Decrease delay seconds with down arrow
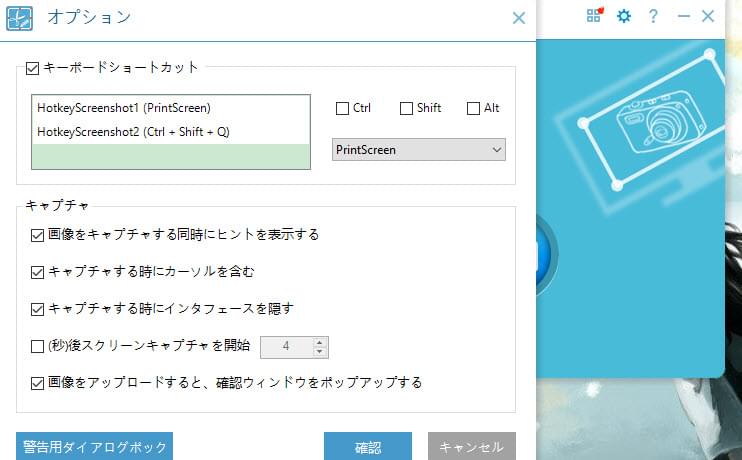The image size is (742, 460). 320,352
